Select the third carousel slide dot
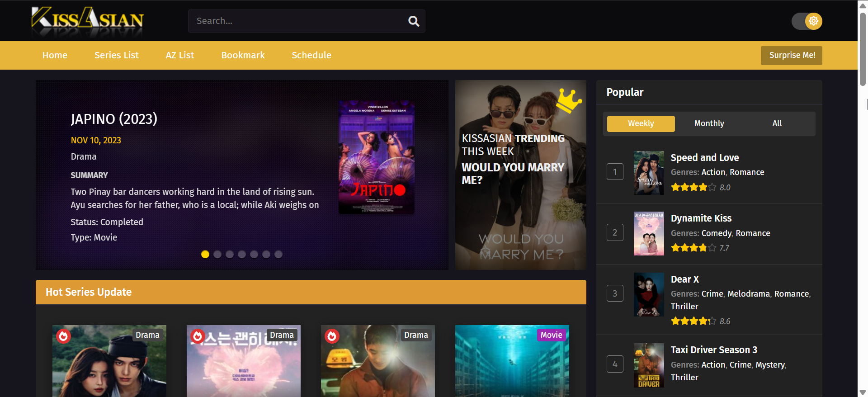The image size is (868, 397). [230, 254]
